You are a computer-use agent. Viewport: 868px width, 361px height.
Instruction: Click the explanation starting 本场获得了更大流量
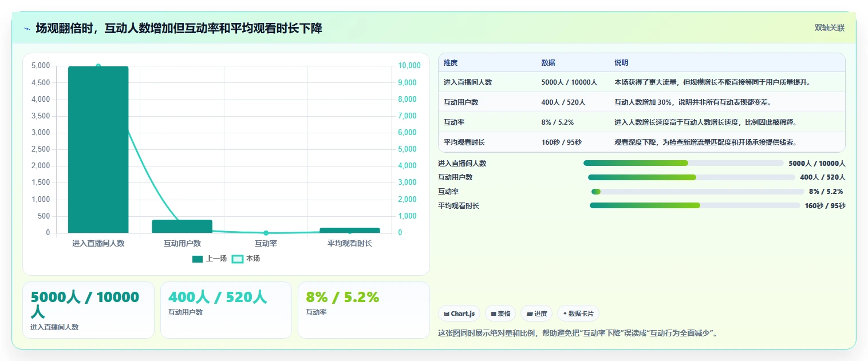712,82
